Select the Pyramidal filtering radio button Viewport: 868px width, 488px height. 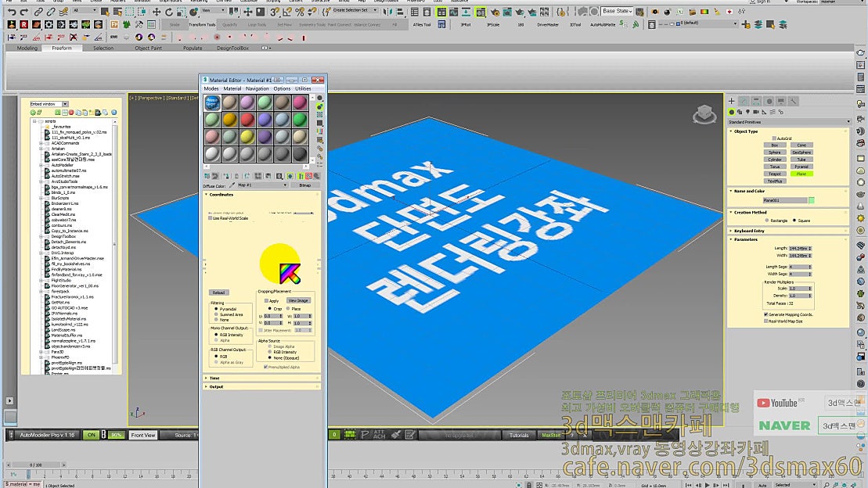click(216, 309)
